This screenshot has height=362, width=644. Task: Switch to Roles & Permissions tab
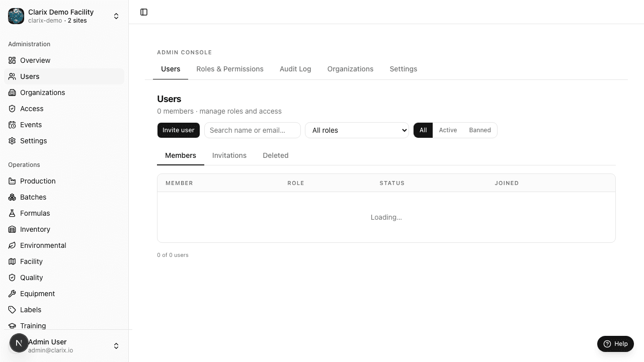click(x=230, y=69)
